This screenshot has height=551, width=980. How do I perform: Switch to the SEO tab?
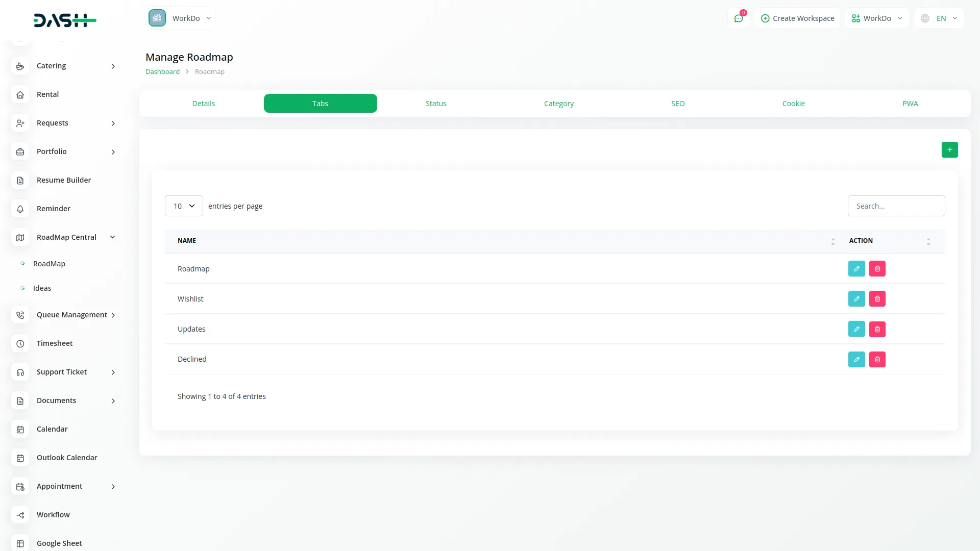pyautogui.click(x=678, y=103)
